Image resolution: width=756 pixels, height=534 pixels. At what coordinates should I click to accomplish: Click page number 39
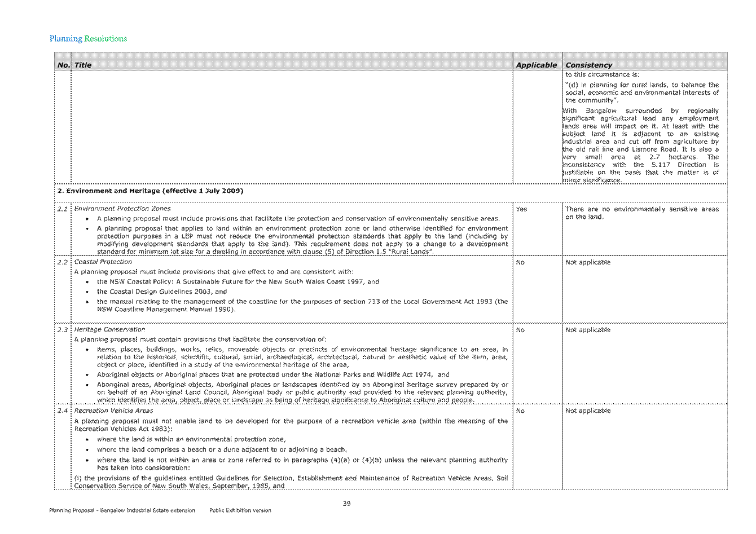point(347,504)
